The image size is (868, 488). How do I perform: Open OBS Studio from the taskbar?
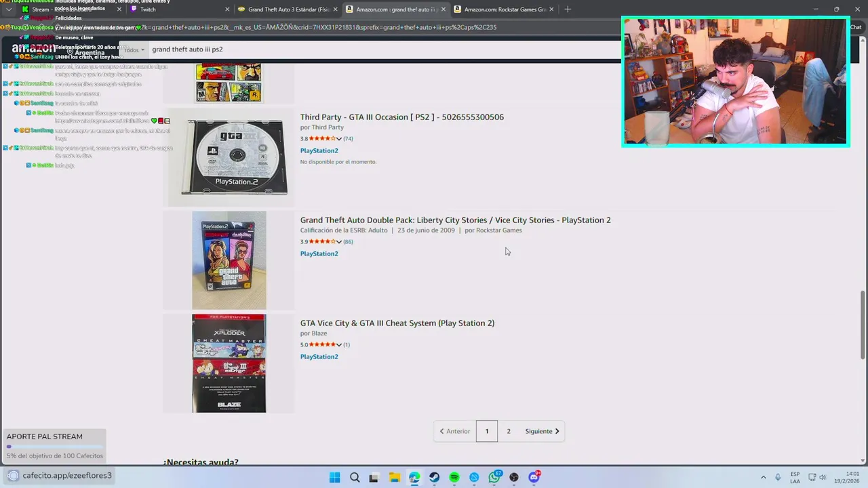(514, 477)
